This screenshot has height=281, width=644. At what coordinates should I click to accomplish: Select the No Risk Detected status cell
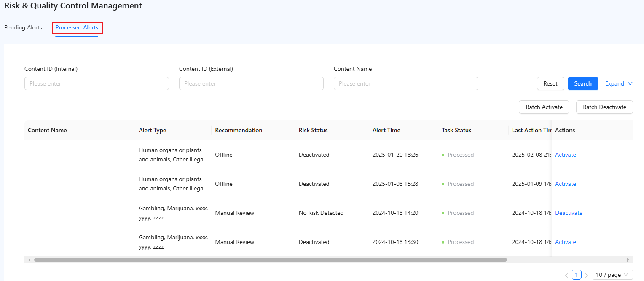pos(321,213)
